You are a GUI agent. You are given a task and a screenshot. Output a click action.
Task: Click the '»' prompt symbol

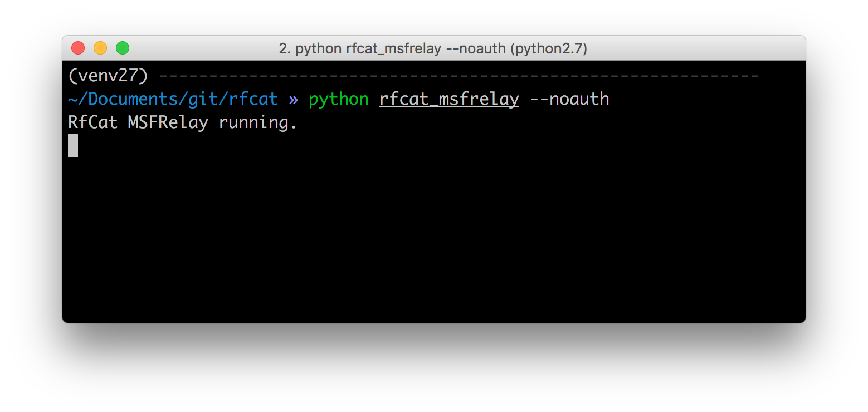point(293,99)
